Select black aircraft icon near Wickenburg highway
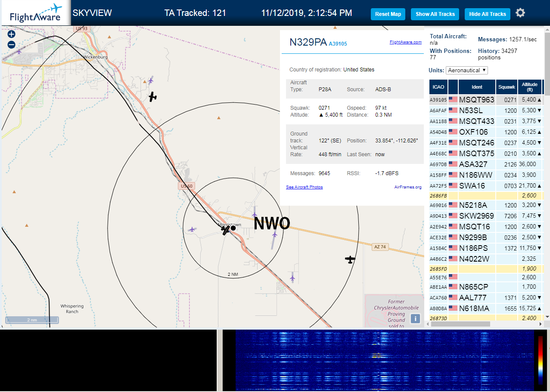 [152, 97]
